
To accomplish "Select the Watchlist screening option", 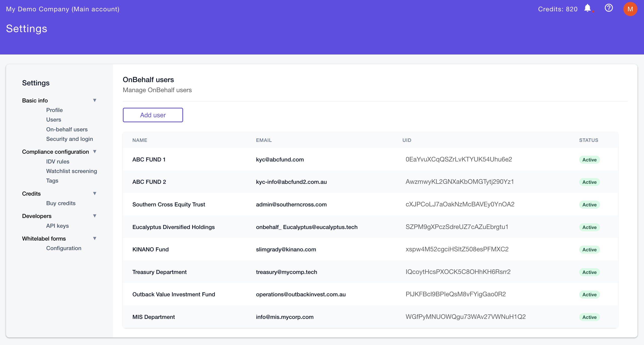I will 72,171.
